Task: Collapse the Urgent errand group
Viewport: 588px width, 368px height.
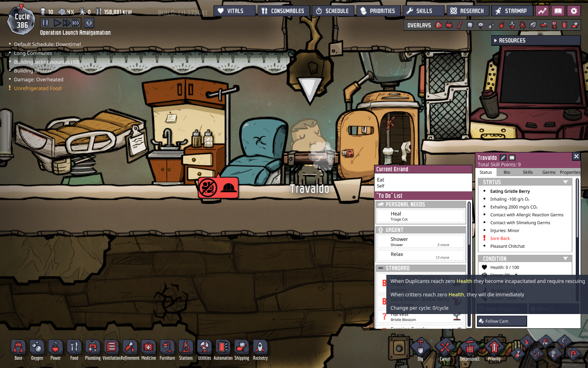Action: [421, 230]
